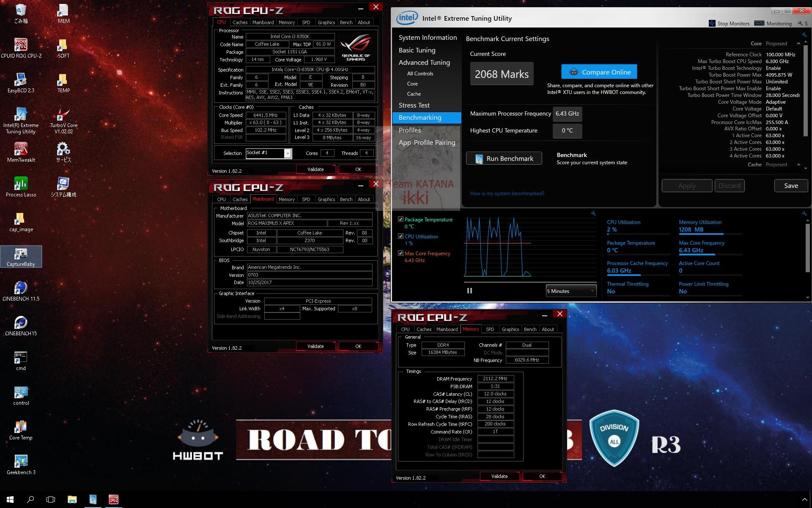The width and height of the screenshot is (812, 508).
Task: Open Core Temp desktop icon
Action: click(21, 430)
